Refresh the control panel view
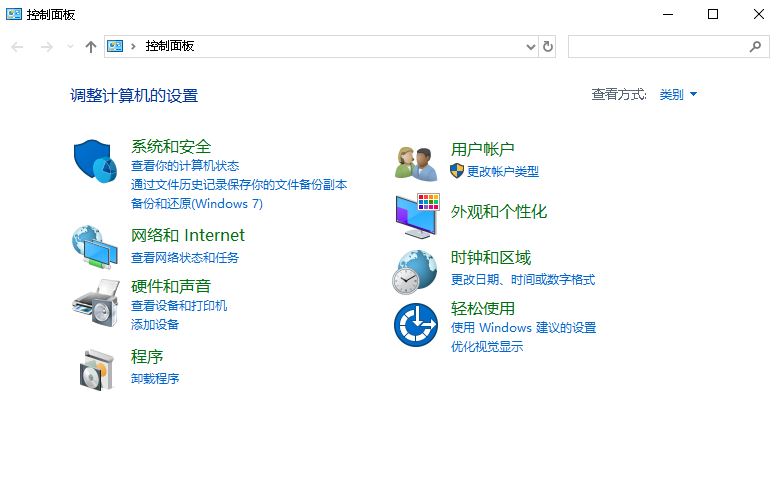 (548, 47)
